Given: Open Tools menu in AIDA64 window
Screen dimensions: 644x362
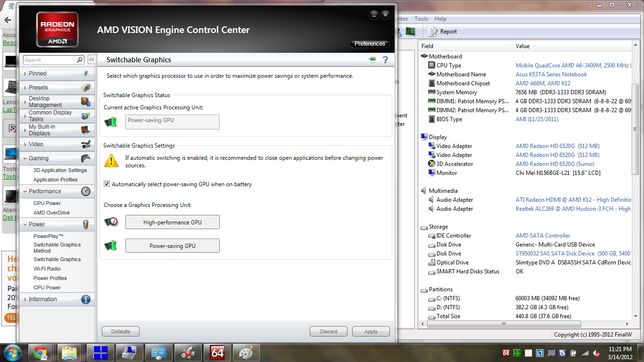Looking at the screenshot, I should (421, 19).
